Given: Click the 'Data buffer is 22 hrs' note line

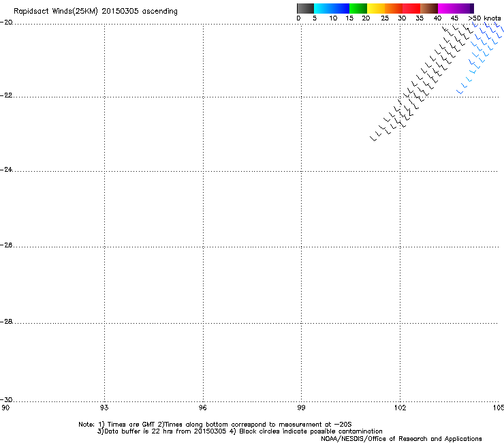Looking at the screenshot, I should 240,431.
